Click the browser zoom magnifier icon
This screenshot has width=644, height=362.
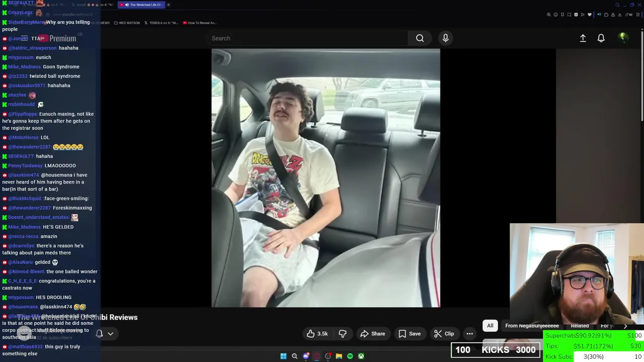pos(549,15)
